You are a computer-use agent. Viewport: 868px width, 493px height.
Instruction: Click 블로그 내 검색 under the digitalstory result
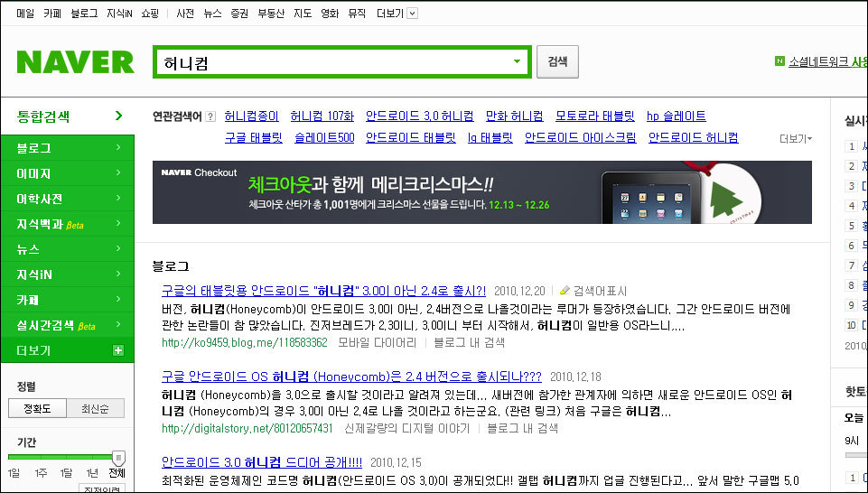click(x=522, y=428)
